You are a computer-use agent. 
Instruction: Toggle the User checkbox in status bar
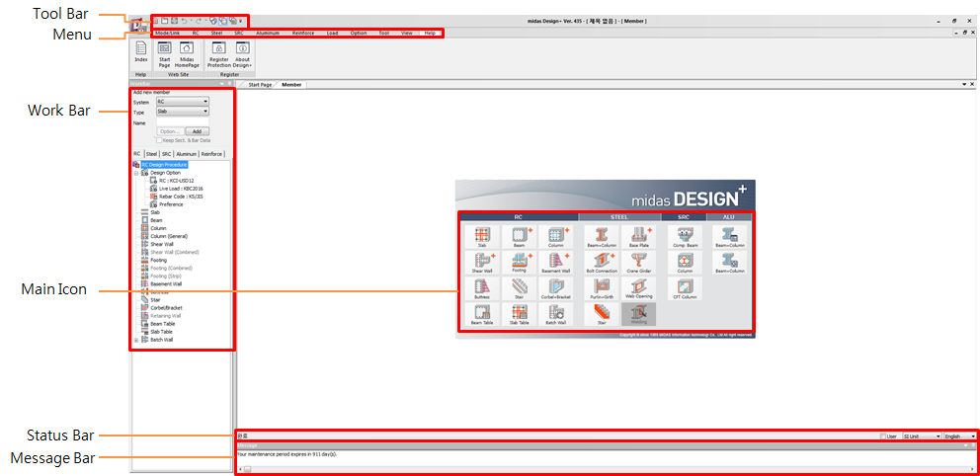(882, 436)
